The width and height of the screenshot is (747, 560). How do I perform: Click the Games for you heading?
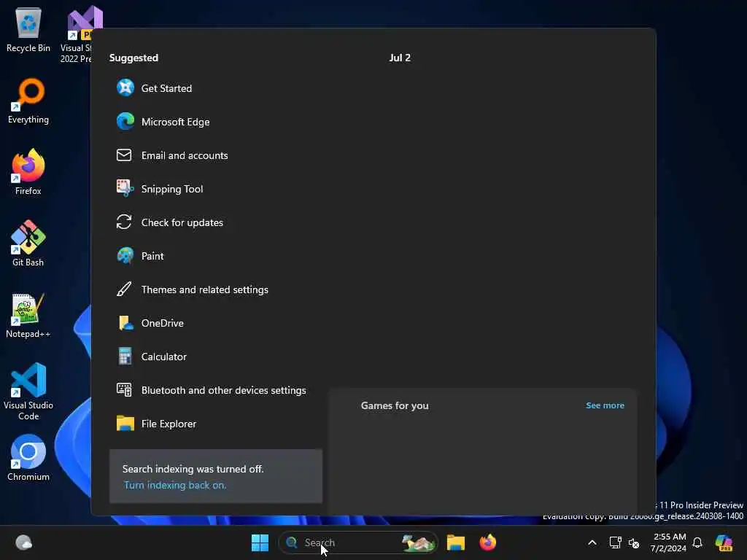point(395,405)
